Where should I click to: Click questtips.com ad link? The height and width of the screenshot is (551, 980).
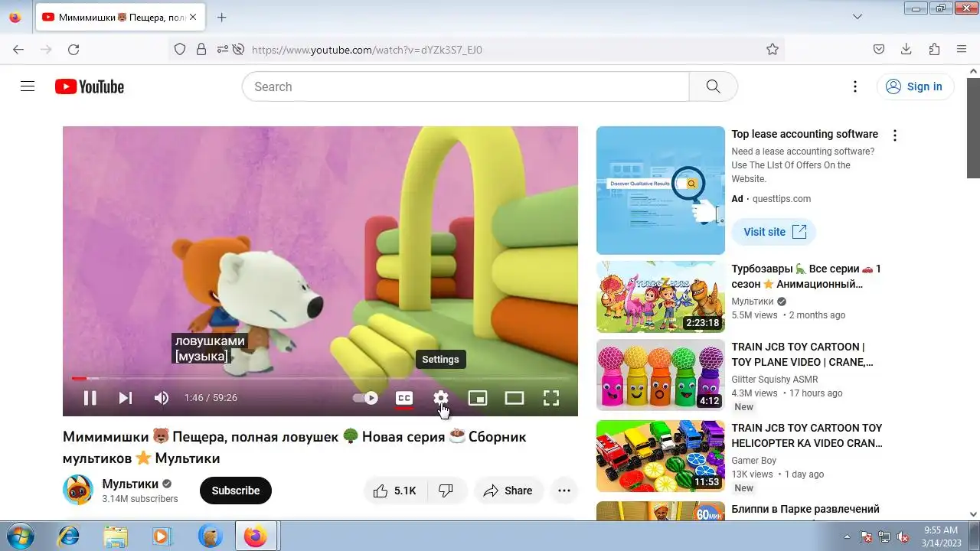pyautogui.click(x=782, y=199)
